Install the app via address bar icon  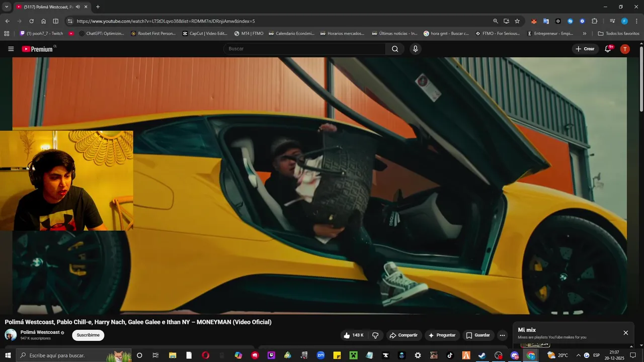click(x=506, y=21)
